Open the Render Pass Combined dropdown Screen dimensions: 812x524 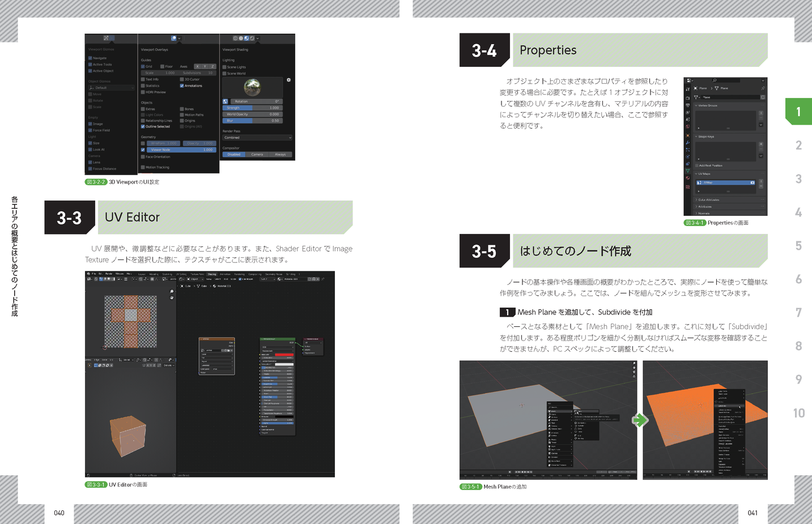tap(257, 138)
